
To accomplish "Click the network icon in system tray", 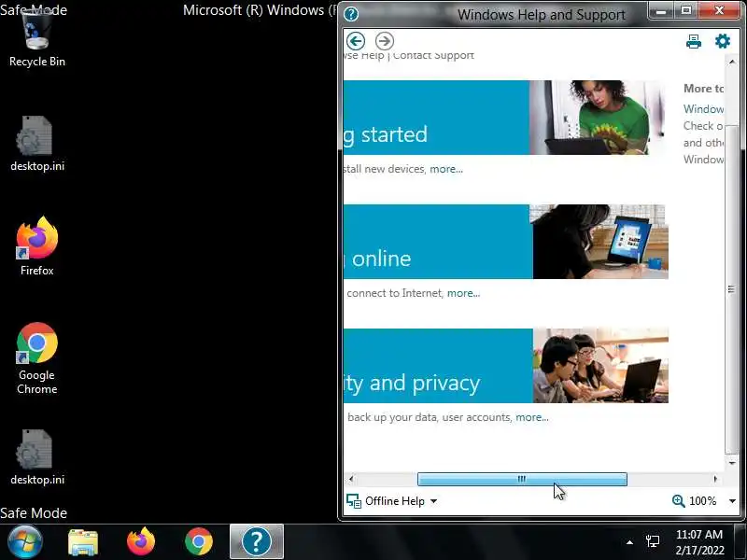I will pos(653,542).
